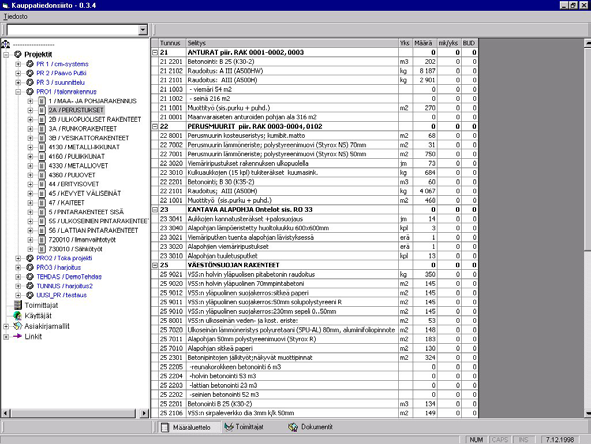Click the document icon of 4130 / METALLI-IKKUNAT
This screenshot has height=444, width=591.
pyautogui.click(x=42, y=147)
